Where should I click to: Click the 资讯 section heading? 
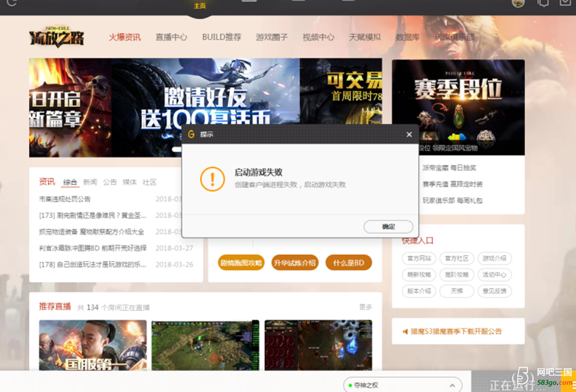(x=47, y=182)
